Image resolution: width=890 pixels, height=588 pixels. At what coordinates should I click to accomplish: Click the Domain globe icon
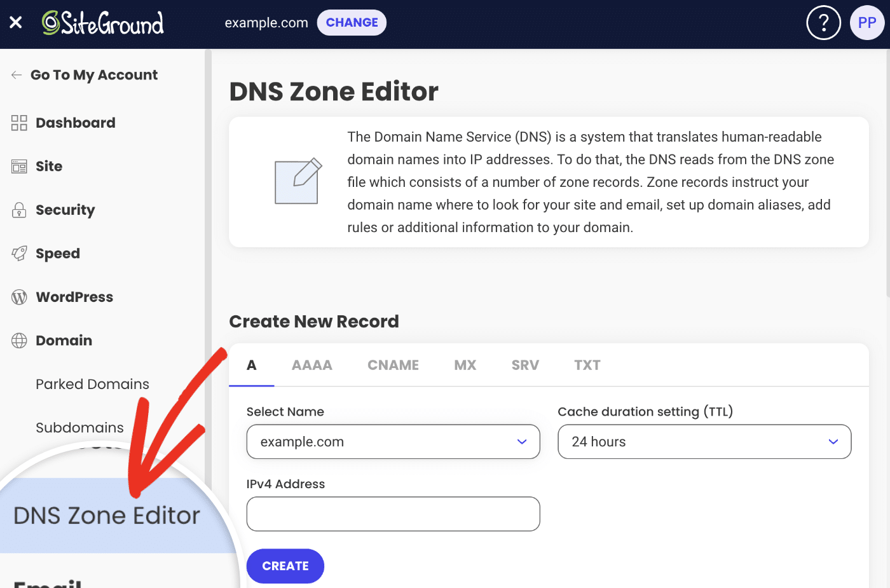19,341
